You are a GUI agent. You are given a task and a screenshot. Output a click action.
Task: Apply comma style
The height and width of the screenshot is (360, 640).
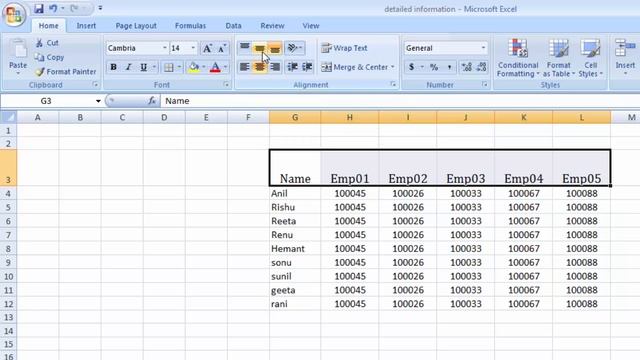click(x=449, y=67)
